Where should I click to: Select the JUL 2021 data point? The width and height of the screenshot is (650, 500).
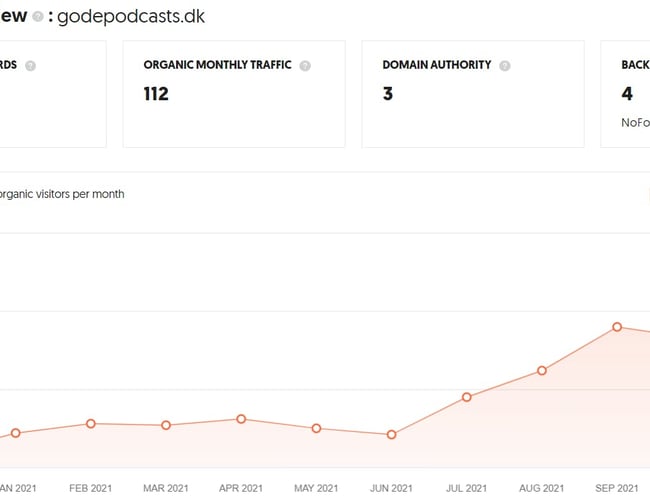click(467, 397)
